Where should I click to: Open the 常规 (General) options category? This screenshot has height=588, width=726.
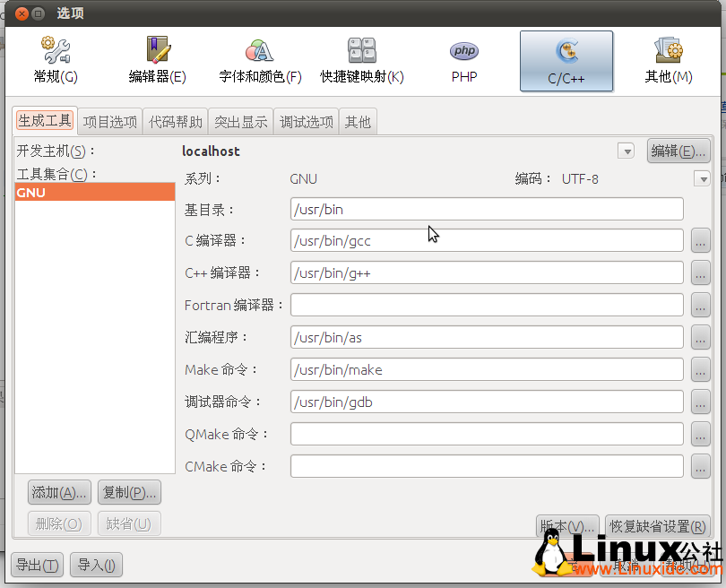56,60
